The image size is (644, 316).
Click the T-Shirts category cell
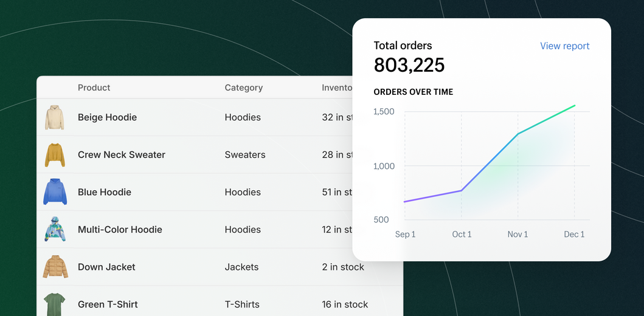[242, 304]
